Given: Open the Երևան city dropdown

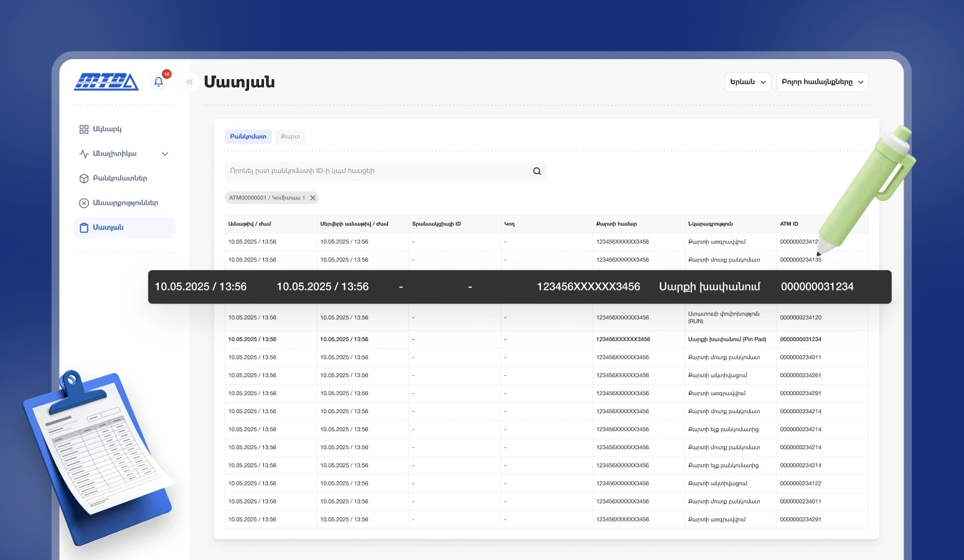Looking at the screenshot, I should [x=748, y=82].
